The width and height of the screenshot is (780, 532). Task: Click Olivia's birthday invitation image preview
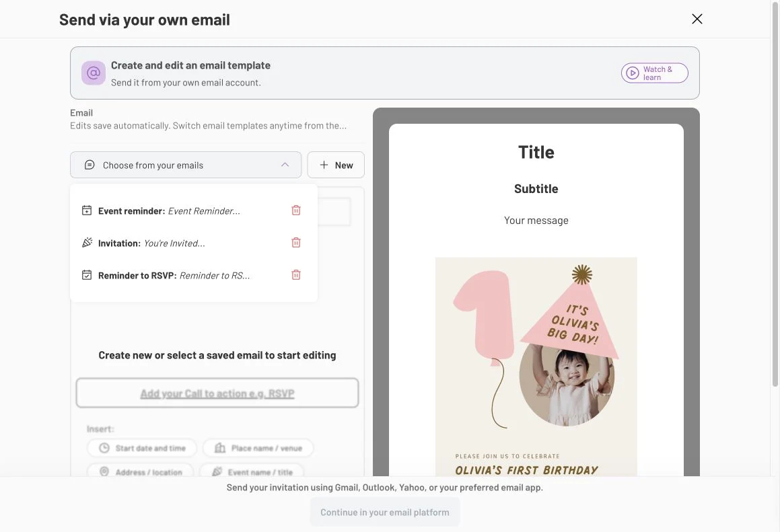(x=536, y=367)
